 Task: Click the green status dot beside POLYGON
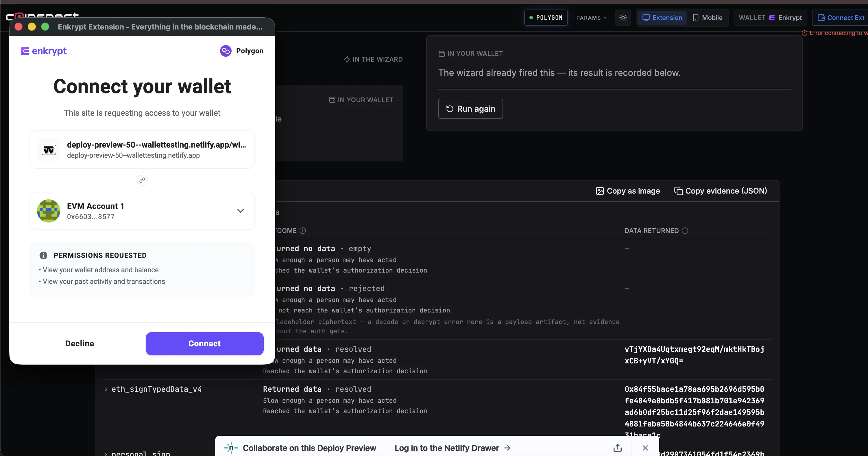531,18
